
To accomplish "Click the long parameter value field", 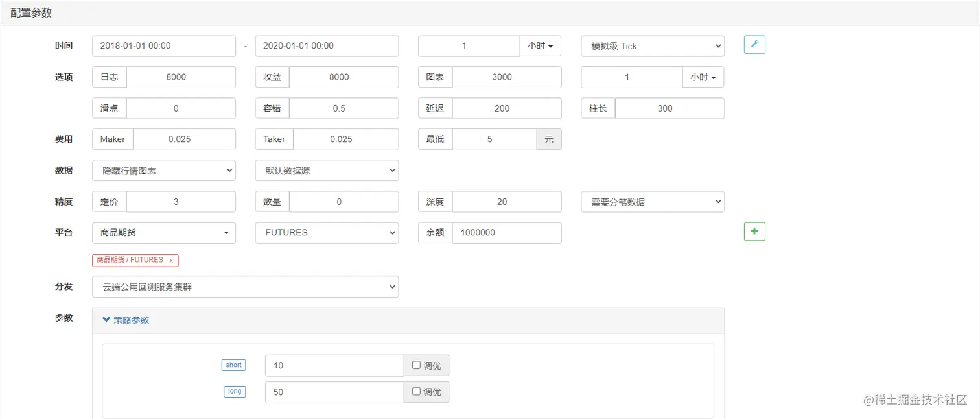I will click(334, 392).
